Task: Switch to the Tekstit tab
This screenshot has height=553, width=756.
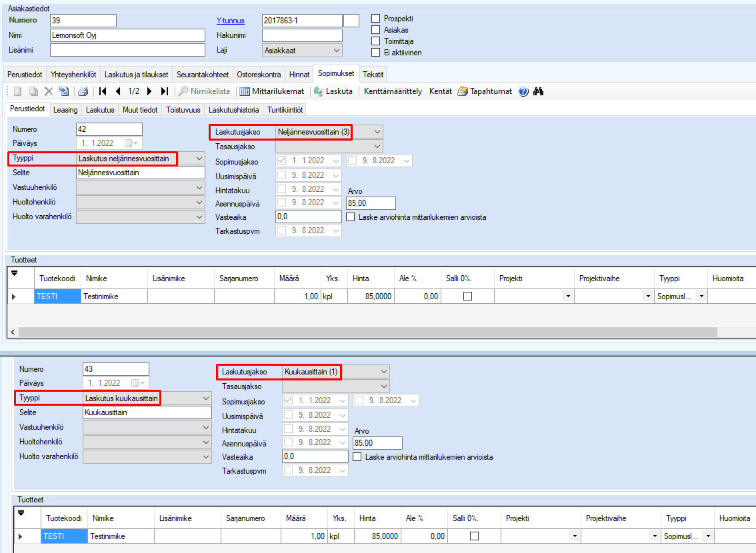Action: 373,75
